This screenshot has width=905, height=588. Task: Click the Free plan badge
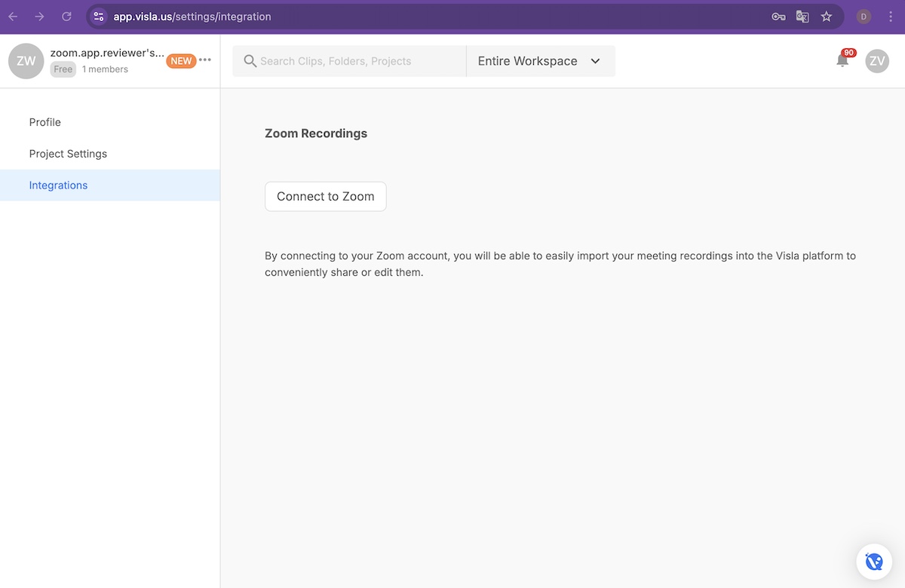point(63,69)
